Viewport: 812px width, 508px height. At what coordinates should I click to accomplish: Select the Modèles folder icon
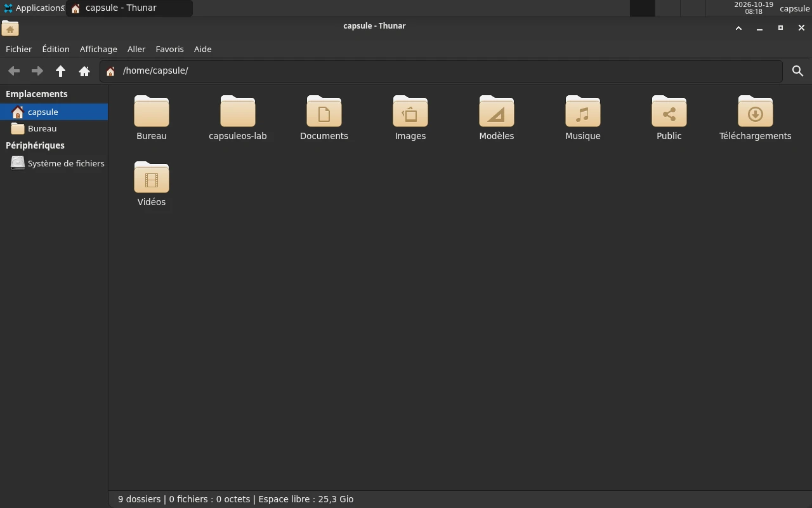[497, 111]
